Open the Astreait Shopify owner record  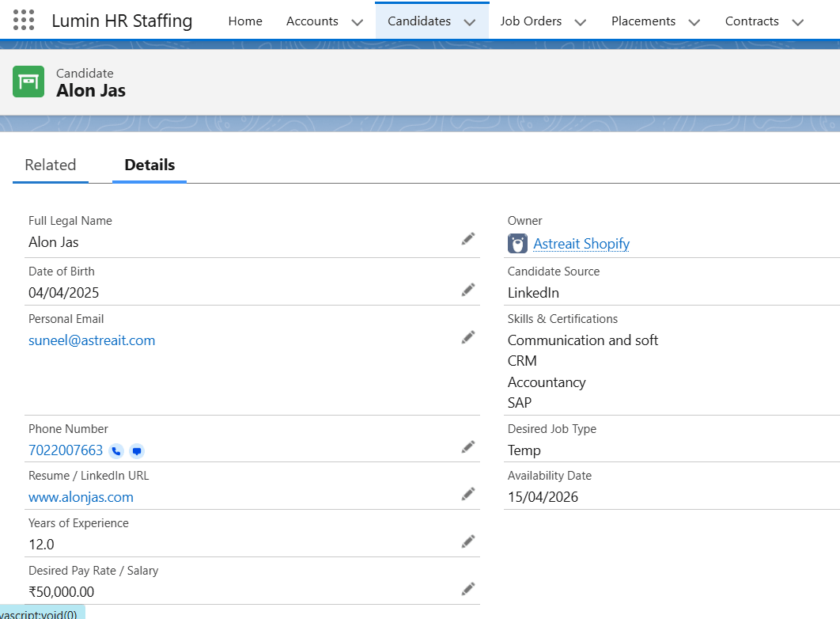581,243
